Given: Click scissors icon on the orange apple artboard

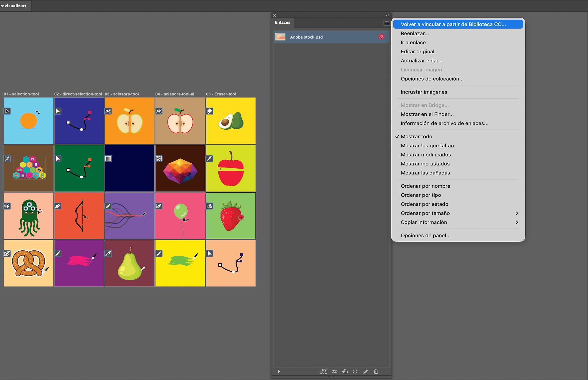Looking at the screenshot, I should [108, 111].
